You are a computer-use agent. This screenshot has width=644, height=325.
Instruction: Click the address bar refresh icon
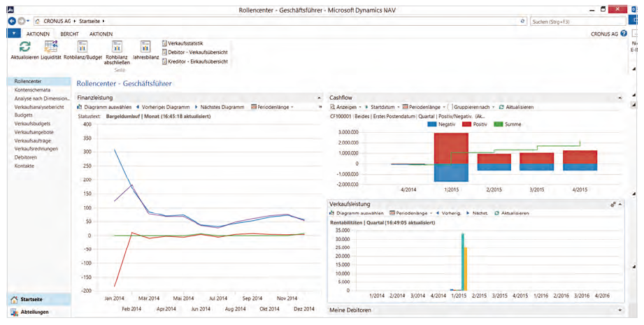(x=523, y=22)
